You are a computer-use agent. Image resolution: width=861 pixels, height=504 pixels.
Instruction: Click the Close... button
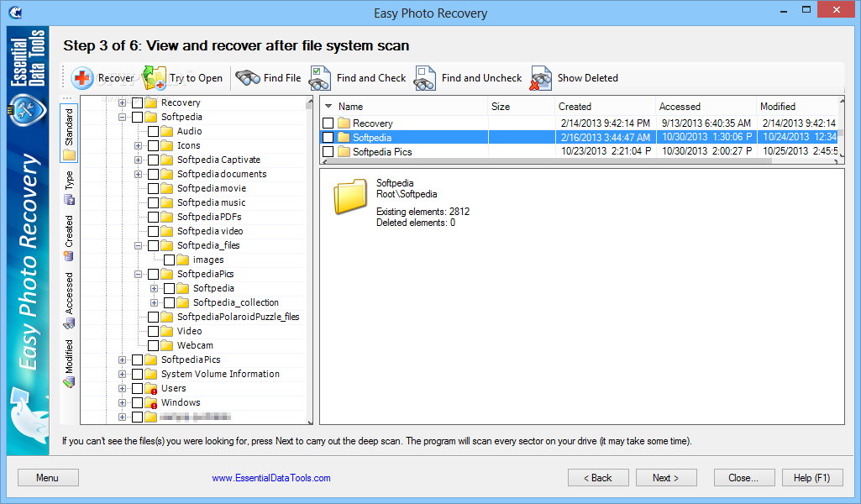744,478
